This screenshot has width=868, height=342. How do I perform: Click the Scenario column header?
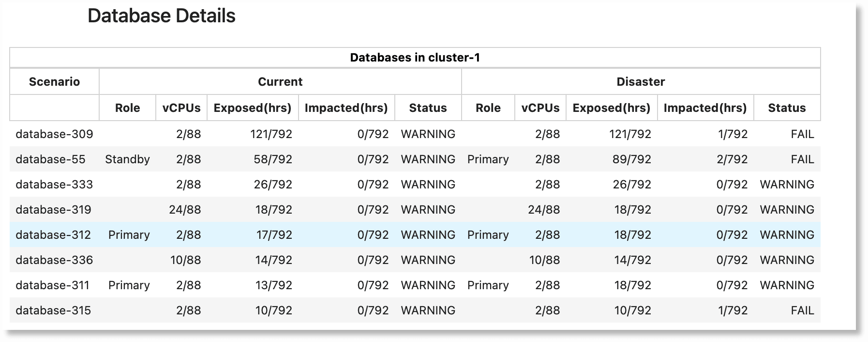click(54, 81)
